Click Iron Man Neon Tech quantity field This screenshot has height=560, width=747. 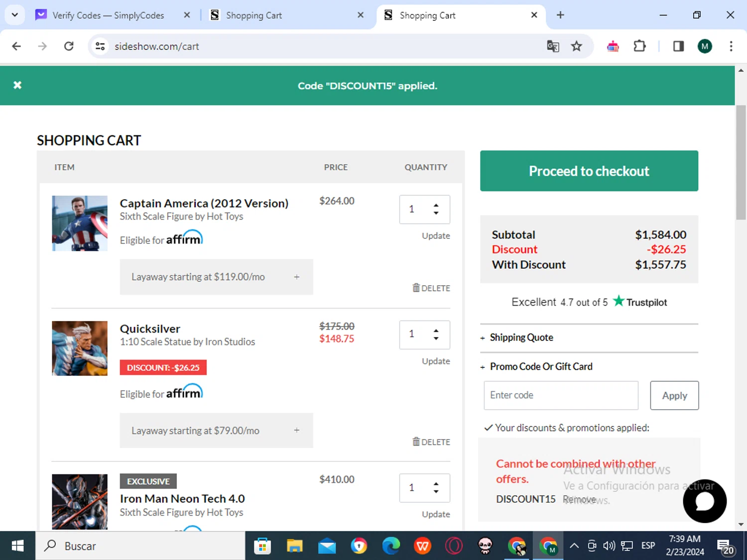pos(424,488)
